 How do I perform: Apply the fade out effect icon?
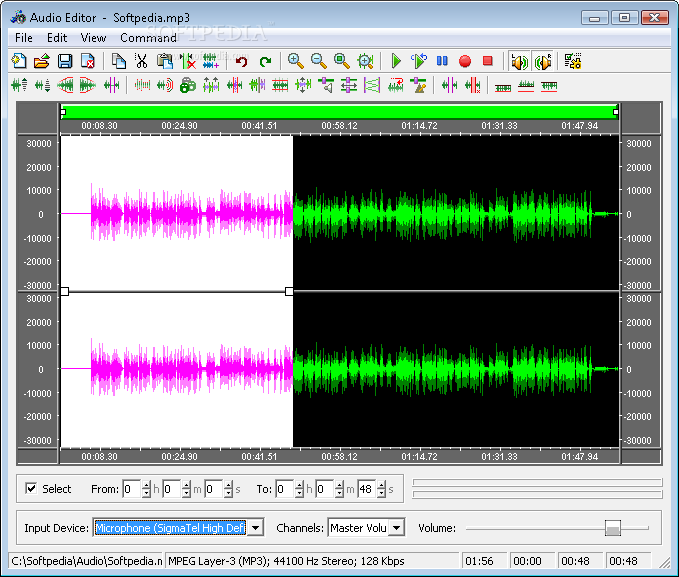coord(88,85)
